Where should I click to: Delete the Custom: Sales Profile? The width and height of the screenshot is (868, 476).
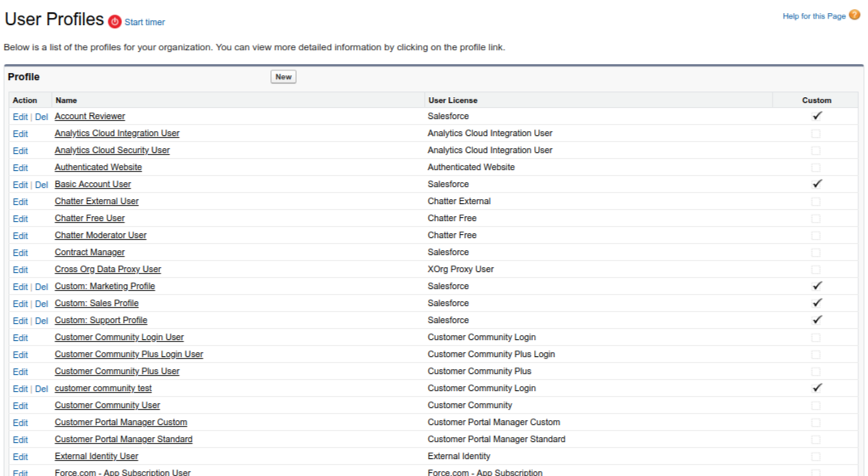(x=41, y=304)
